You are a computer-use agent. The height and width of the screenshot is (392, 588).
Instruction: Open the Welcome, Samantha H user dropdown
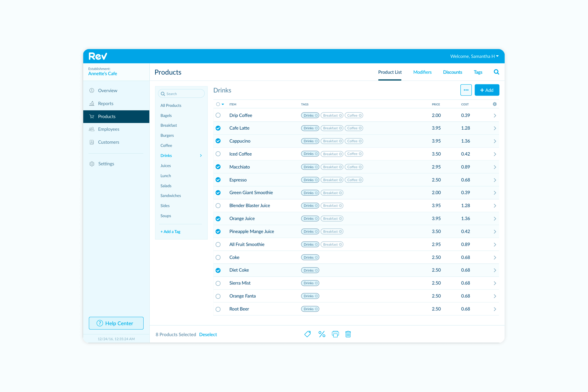point(474,56)
